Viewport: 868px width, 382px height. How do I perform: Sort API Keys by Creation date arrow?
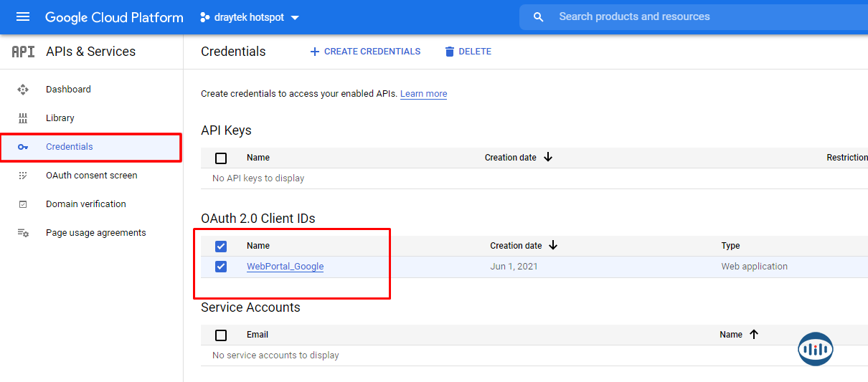point(548,158)
